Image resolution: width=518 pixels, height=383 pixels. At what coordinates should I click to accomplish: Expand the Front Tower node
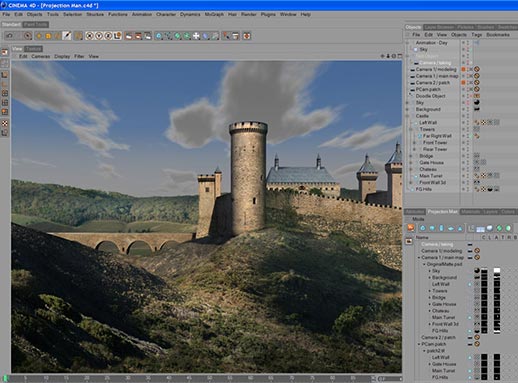tap(415, 143)
